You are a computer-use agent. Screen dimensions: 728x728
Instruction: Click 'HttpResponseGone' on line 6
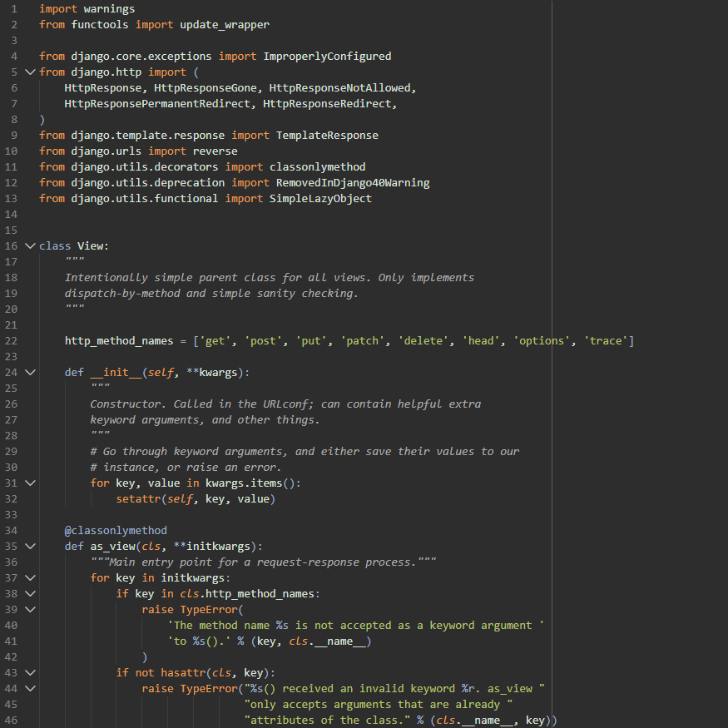point(206,87)
